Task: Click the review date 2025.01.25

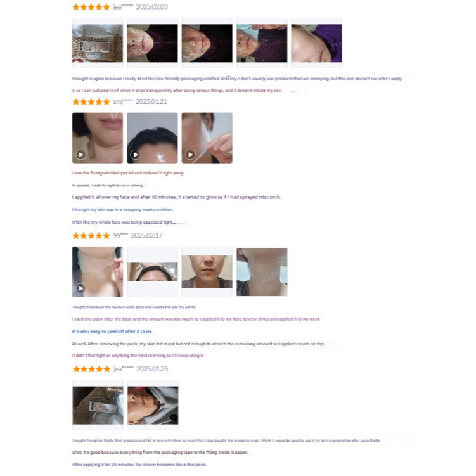Action: pyautogui.click(x=152, y=369)
